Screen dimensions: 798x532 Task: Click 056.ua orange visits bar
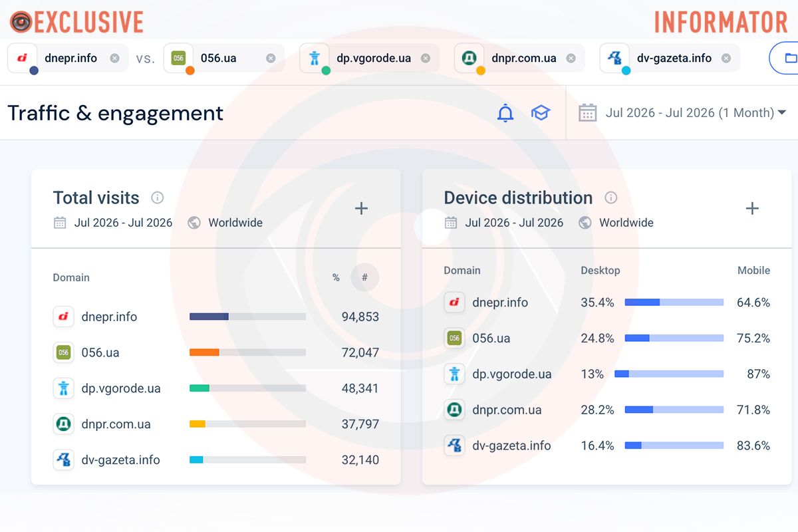click(x=204, y=352)
